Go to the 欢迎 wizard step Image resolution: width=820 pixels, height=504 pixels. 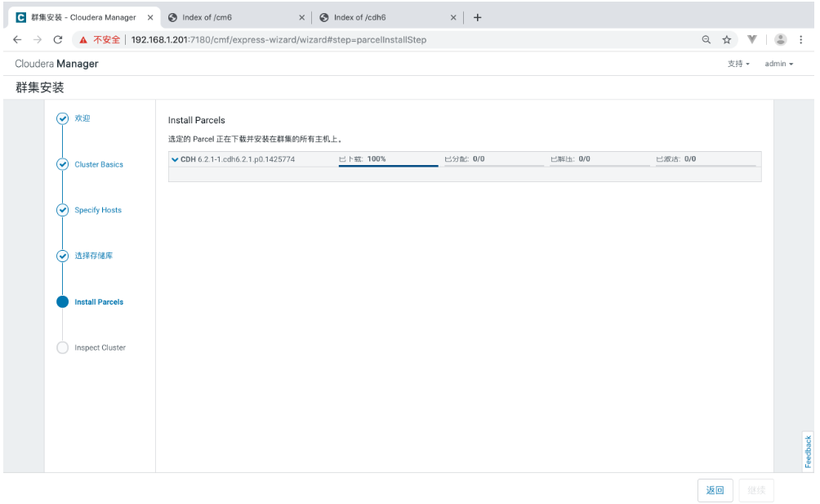(x=82, y=118)
